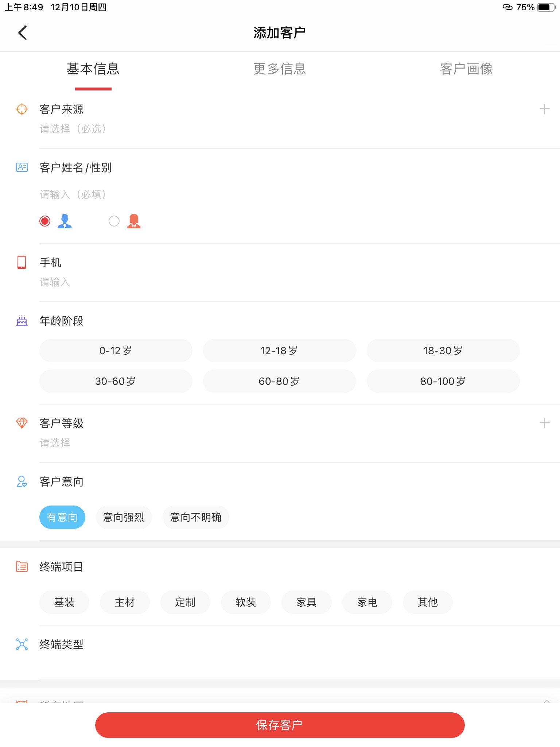
Task: Select the 定制 project chip
Action: pyautogui.click(x=185, y=602)
